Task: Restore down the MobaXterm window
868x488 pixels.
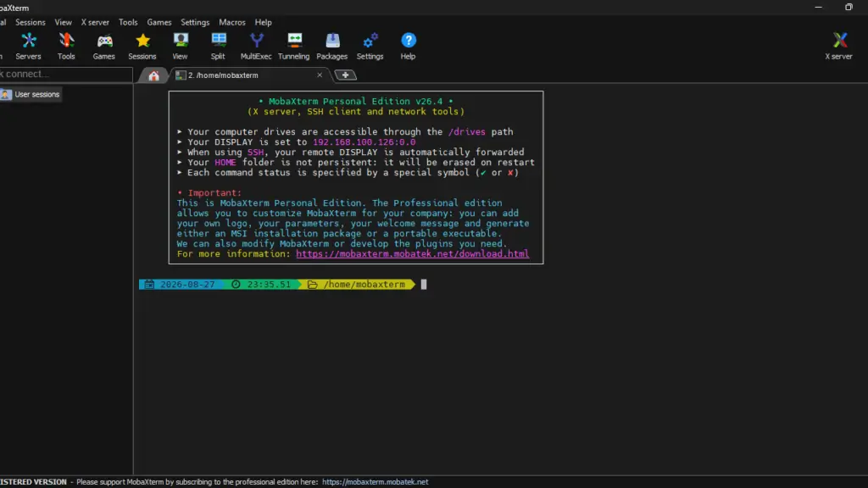Action: tap(849, 7)
